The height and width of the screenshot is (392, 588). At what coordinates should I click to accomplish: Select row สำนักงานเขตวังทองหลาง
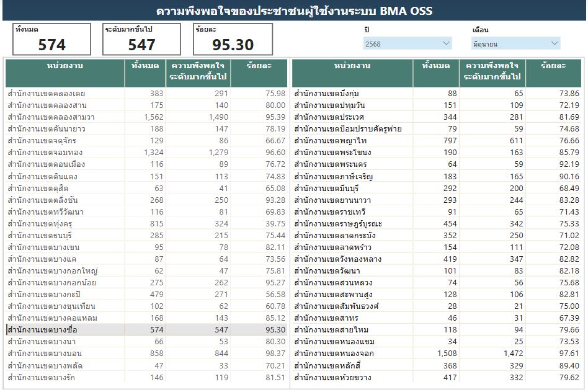(x=437, y=259)
